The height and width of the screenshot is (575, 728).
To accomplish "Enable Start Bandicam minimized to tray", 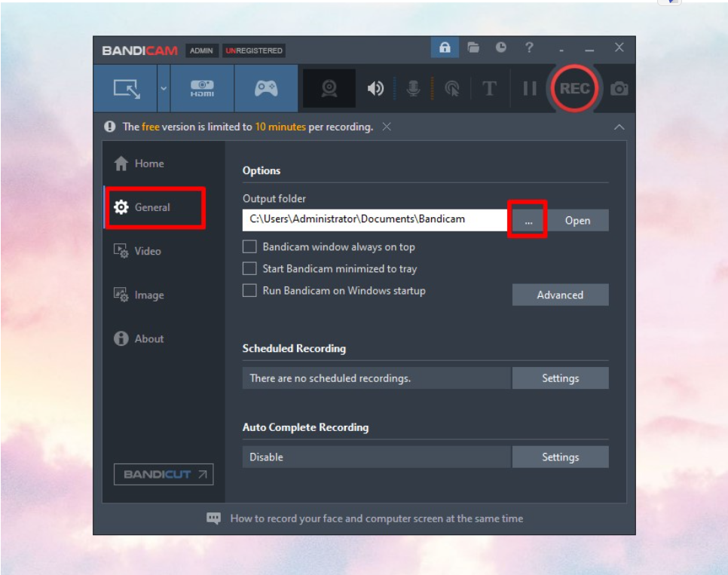I will 249,268.
